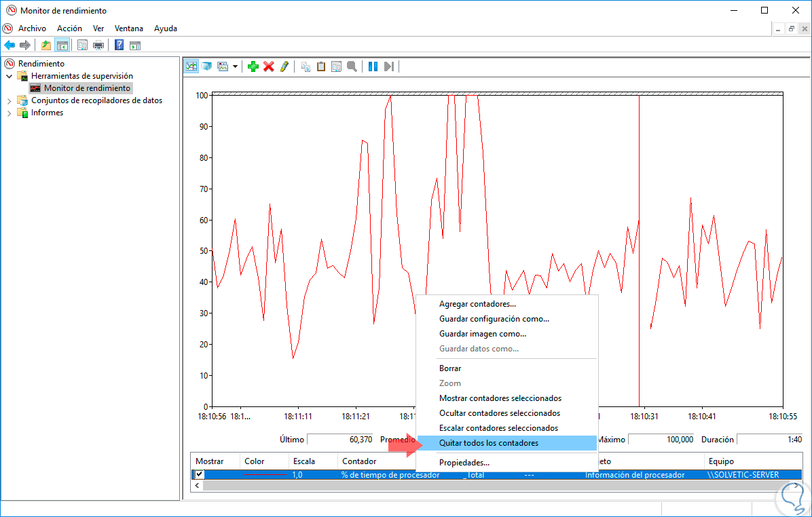Collapse the Herramientas de supervisión node
Image resolution: width=812 pixels, height=517 pixels.
(10, 76)
